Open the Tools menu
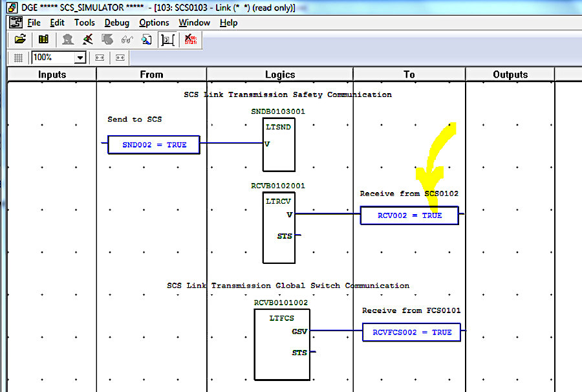The width and height of the screenshot is (582, 392). tap(85, 23)
